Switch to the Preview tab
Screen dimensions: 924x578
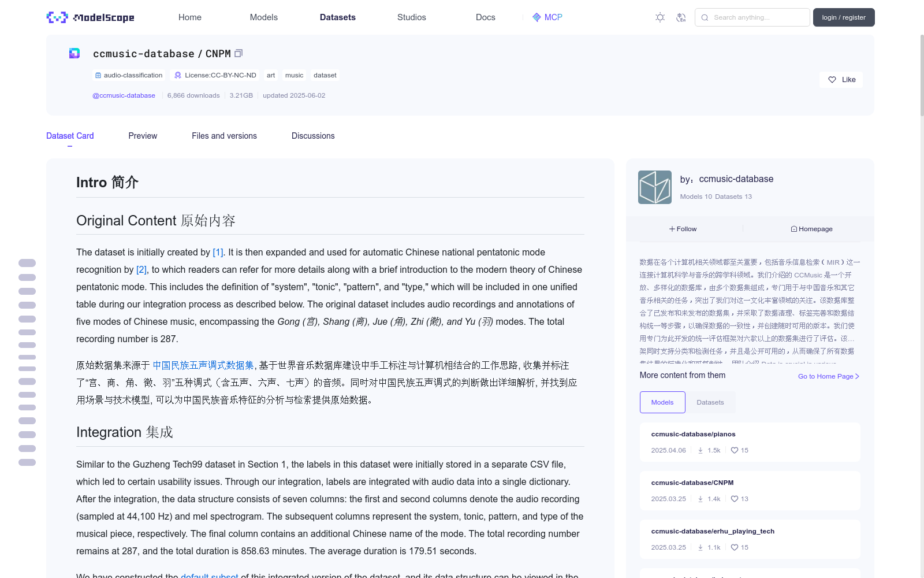click(x=143, y=136)
